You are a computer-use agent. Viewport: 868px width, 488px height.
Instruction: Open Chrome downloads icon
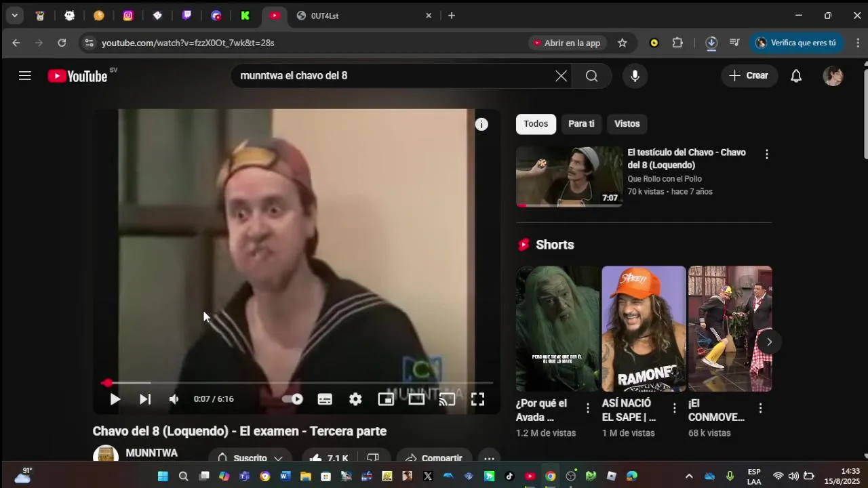tap(711, 43)
